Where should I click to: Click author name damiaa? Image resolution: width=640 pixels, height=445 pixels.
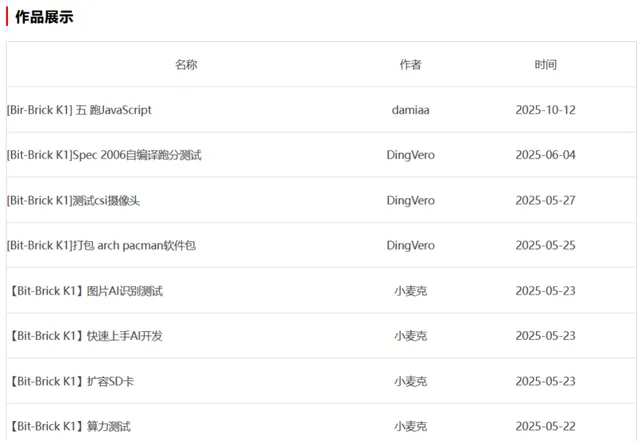[410, 110]
